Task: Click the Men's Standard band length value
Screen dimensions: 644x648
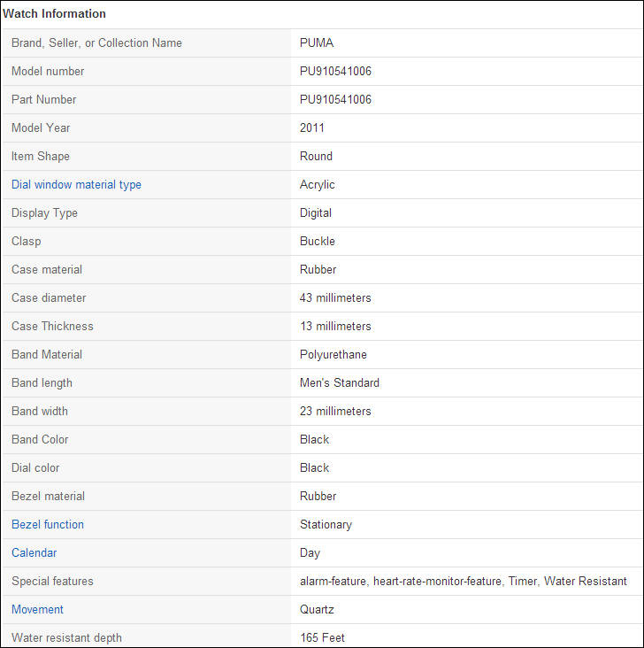Action: click(340, 383)
